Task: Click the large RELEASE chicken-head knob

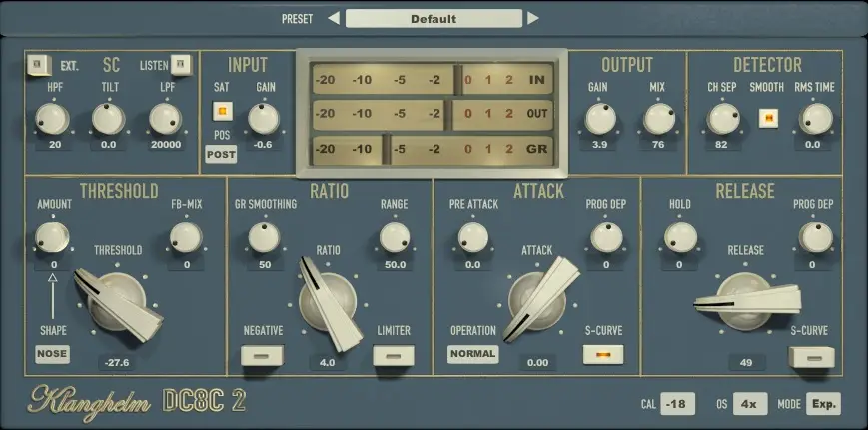Action: [746, 301]
